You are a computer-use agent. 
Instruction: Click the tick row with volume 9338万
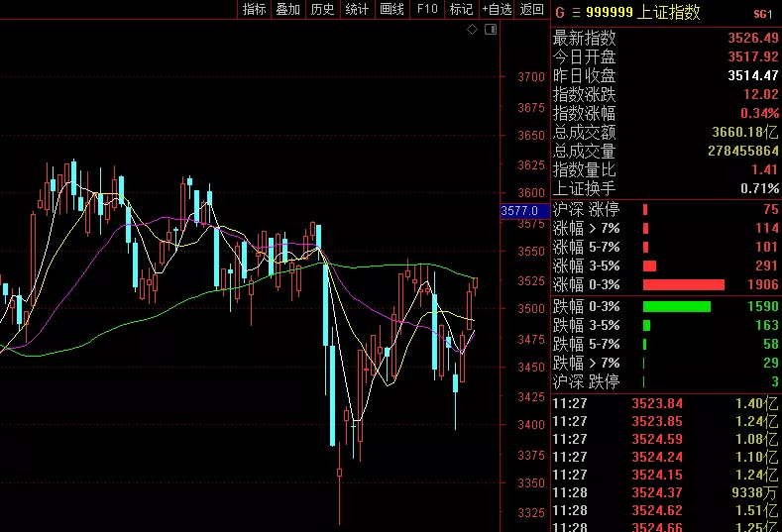[x=666, y=493]
